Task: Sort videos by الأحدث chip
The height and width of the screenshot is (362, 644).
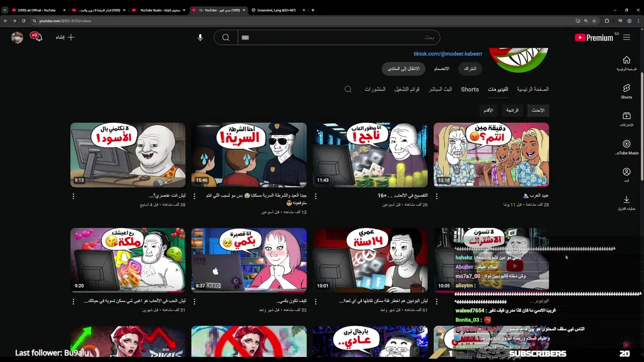Action: click(538, 110)
